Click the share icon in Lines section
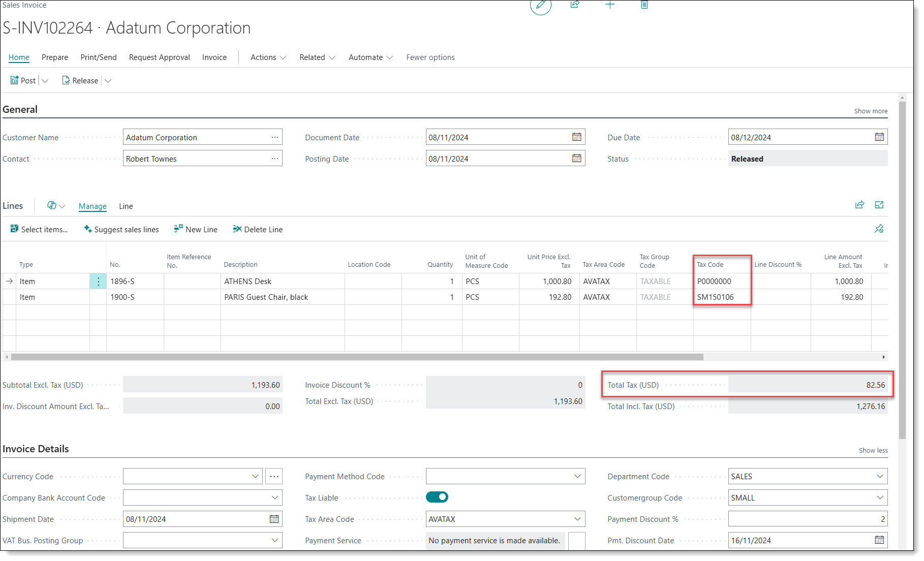This screenshot has width=924, height=561. point(859,205)
